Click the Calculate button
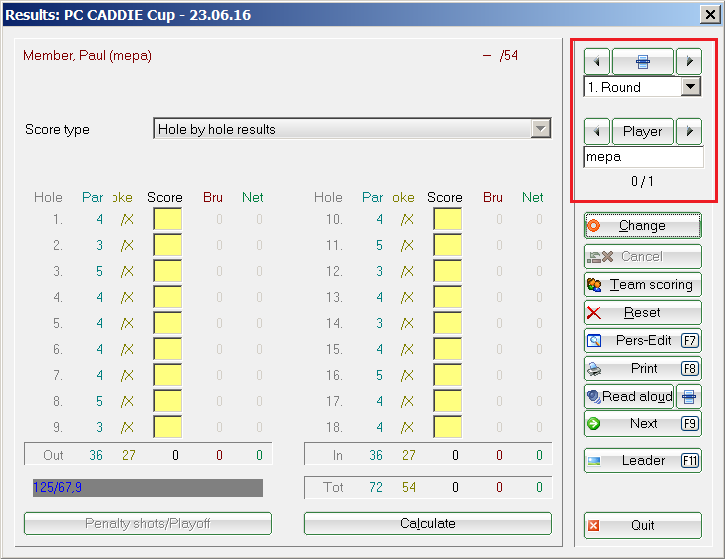Screen dimensions: 725x559 (x=428, y=523)
